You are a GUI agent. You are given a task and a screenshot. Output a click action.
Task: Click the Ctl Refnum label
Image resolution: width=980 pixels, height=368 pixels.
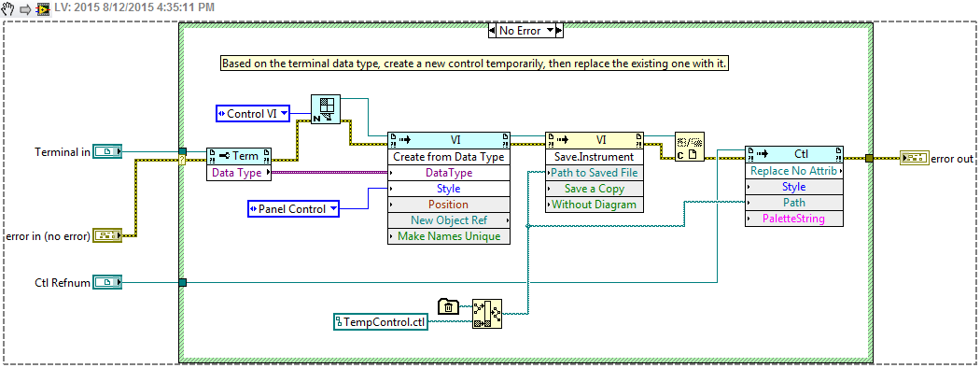point(62,283)
